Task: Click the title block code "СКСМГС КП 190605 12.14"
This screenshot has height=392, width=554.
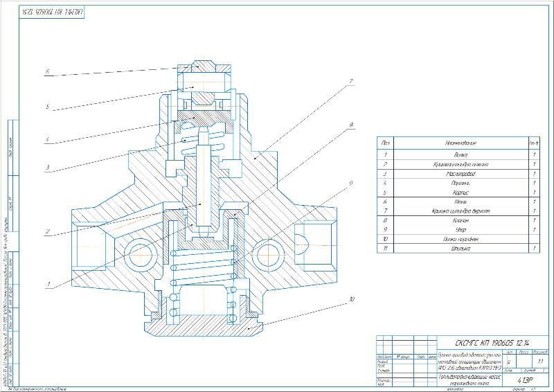Action: coord(492,343)
